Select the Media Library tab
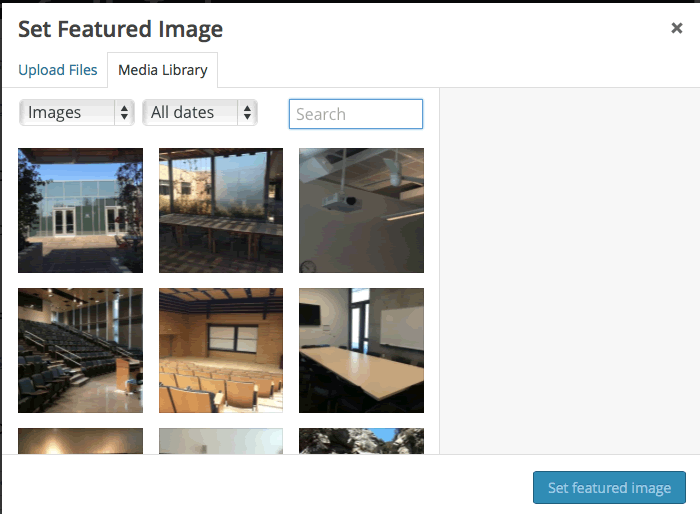The width and height of the screenshot is (700, 514). point(162,70)
